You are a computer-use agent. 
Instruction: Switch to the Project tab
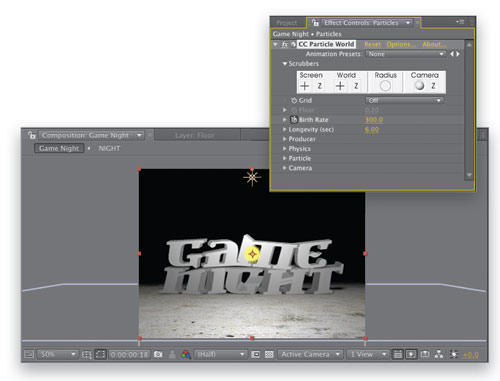287,23
